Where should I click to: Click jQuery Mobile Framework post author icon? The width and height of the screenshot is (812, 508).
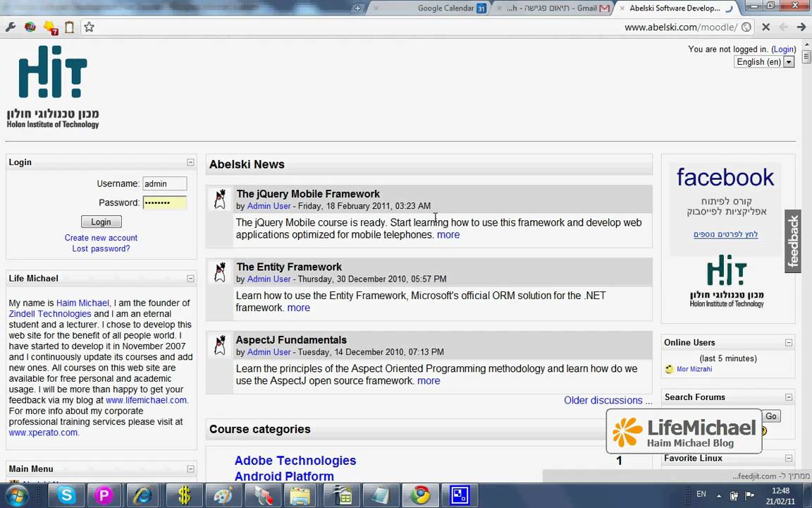click(x=220, y=199)
